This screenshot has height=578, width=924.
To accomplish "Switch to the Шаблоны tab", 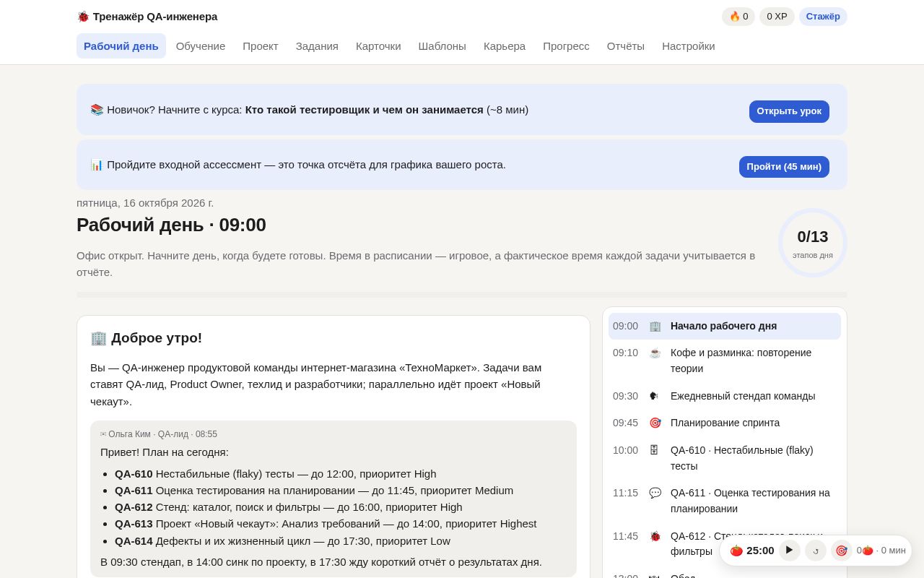I will point(443,46).
